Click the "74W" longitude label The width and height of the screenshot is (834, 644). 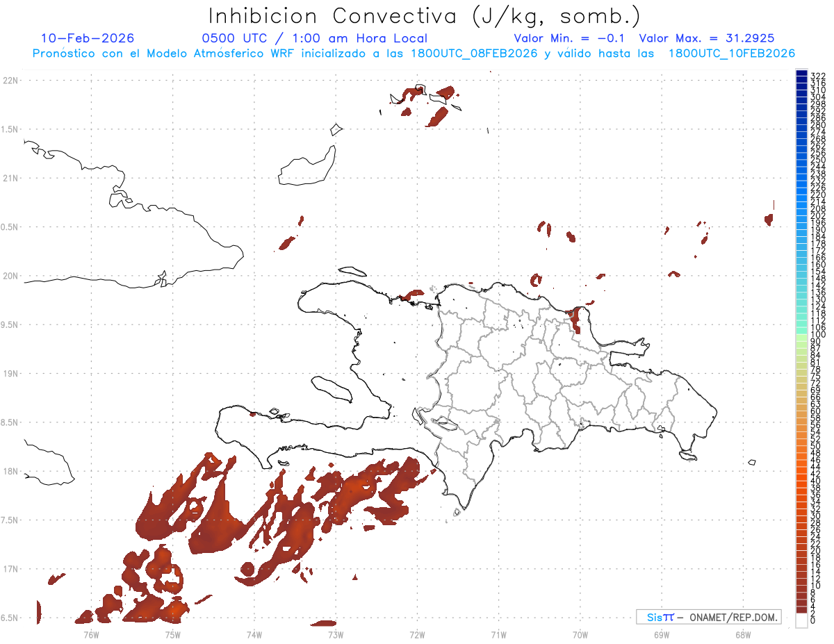pos(254,634)
